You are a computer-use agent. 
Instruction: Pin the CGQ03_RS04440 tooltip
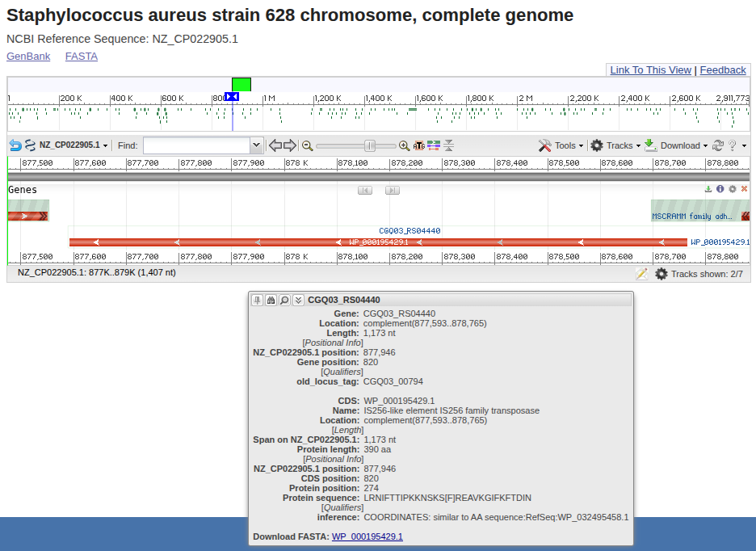pos(257,300)
